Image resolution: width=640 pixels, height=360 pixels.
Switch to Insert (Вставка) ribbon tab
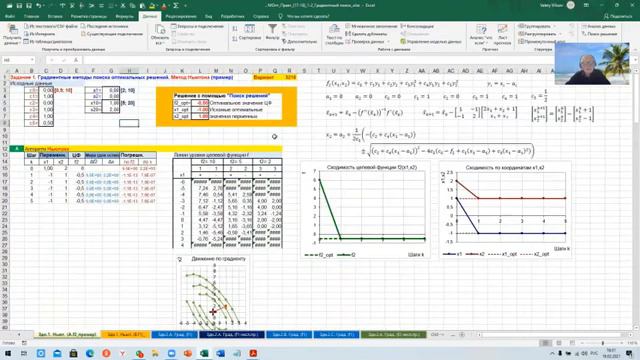pos(55,16)
